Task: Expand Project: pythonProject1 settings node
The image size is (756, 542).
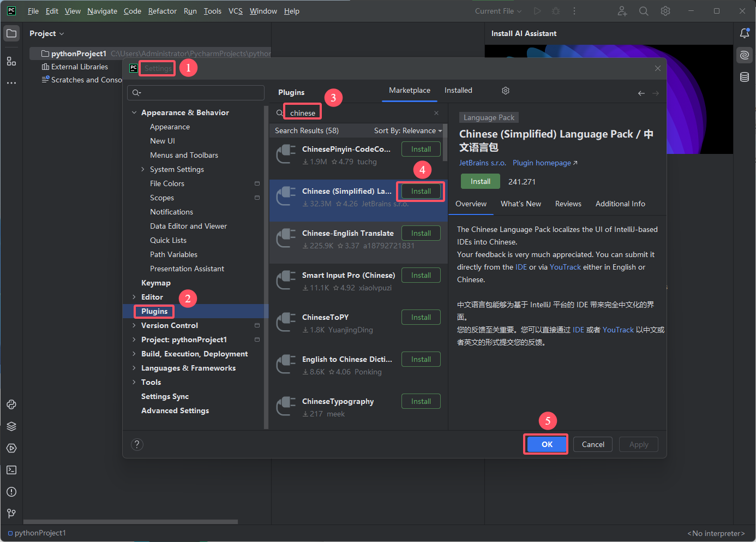Action: point(134,340)
